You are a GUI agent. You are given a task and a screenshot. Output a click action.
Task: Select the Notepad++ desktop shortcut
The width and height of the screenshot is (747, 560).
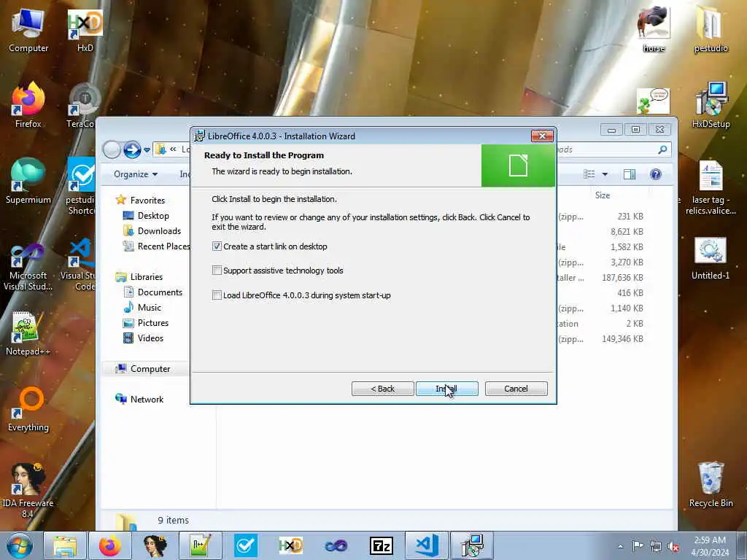28,333
